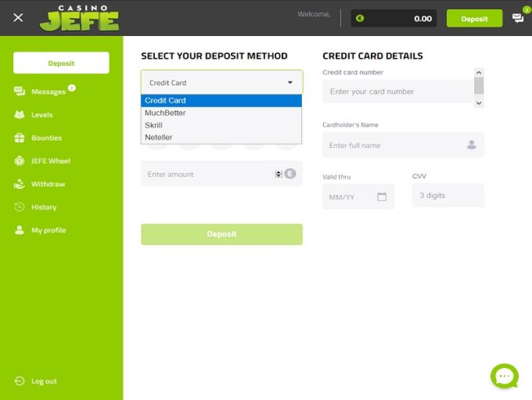532x400 pixels.
Task: Click the Casino JEFE logo
Action: click(79, 19)
